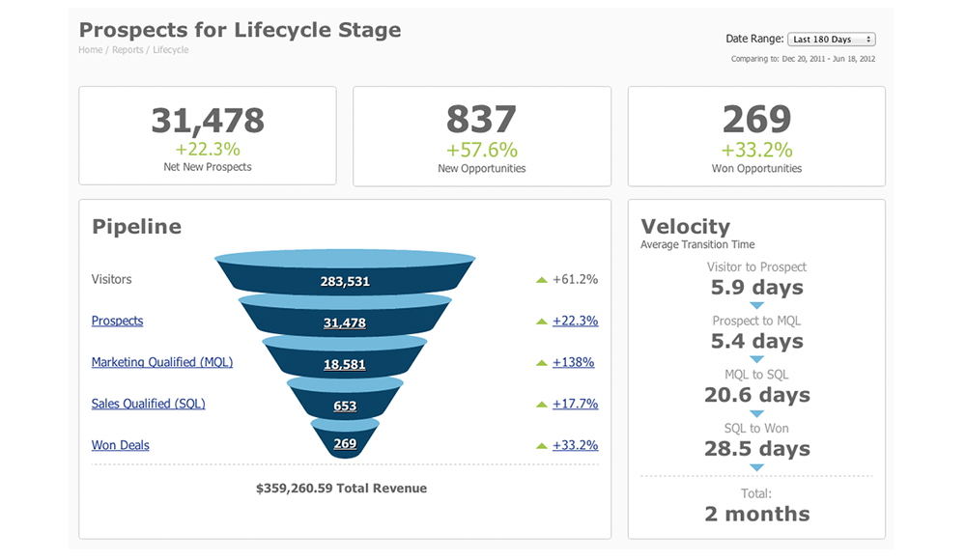Click the 283,531 funnel band
Viewport: 966px width, 560px height.
click(345, 281)
